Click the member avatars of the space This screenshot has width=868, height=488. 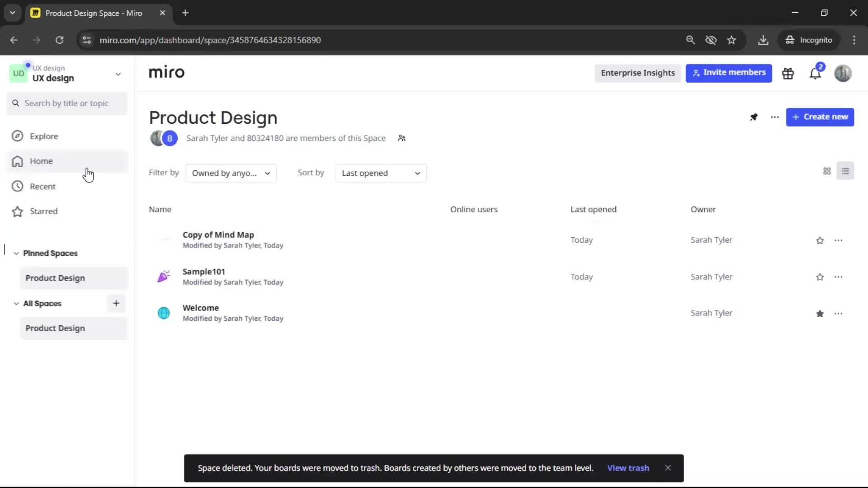tap(164, 138)
